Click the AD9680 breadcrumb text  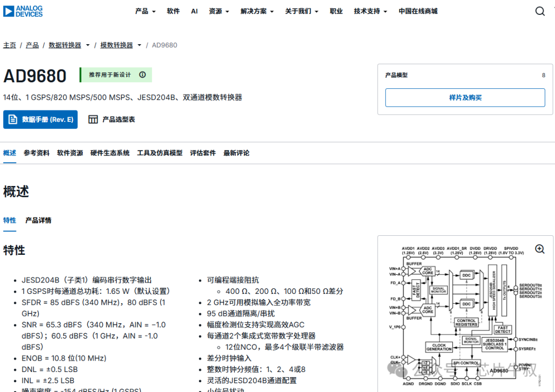pos(164,45)
